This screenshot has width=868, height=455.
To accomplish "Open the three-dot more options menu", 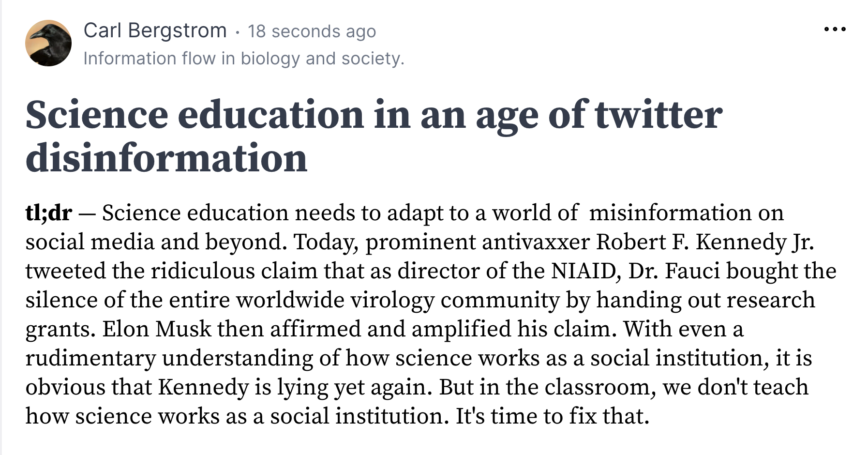I will (x=835, y=30).
